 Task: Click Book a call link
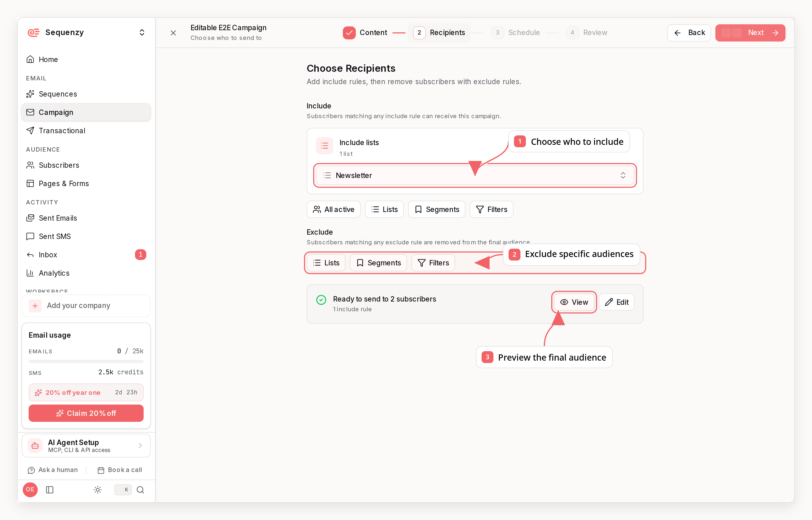[120, 470]
